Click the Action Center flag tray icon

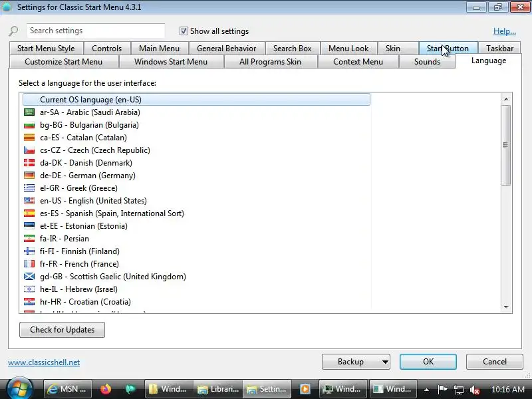click(x=442, y=389)
